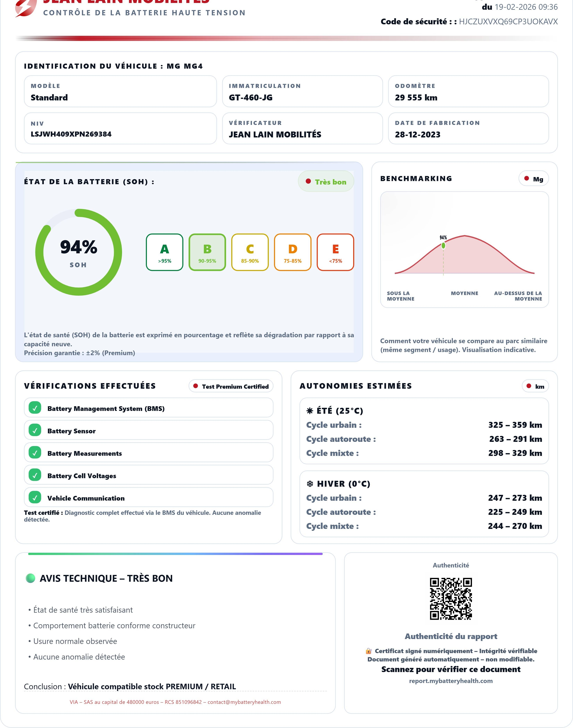Click the grade E <75% box

(x=335, y=252)
